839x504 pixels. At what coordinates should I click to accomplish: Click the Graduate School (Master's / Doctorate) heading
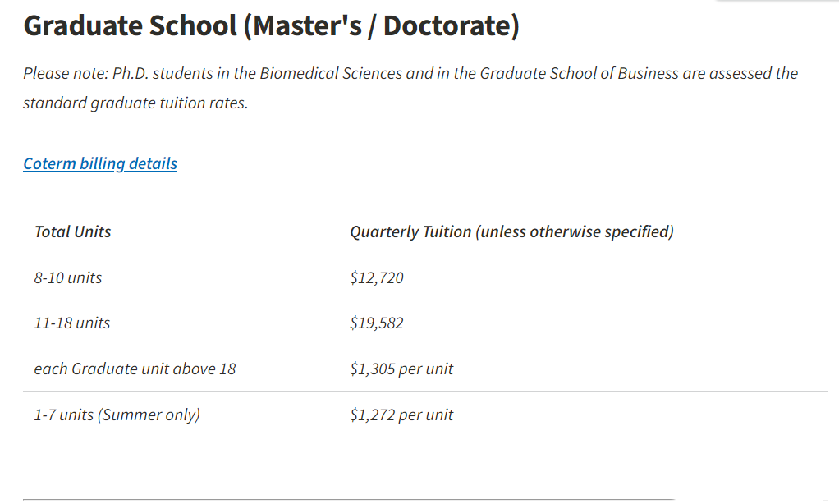tap(271, 25)
